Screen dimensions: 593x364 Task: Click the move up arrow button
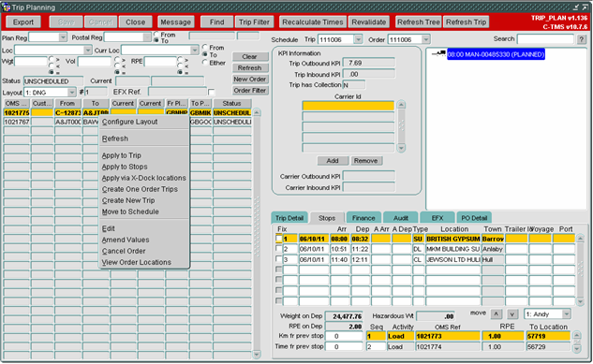point(497,314)
